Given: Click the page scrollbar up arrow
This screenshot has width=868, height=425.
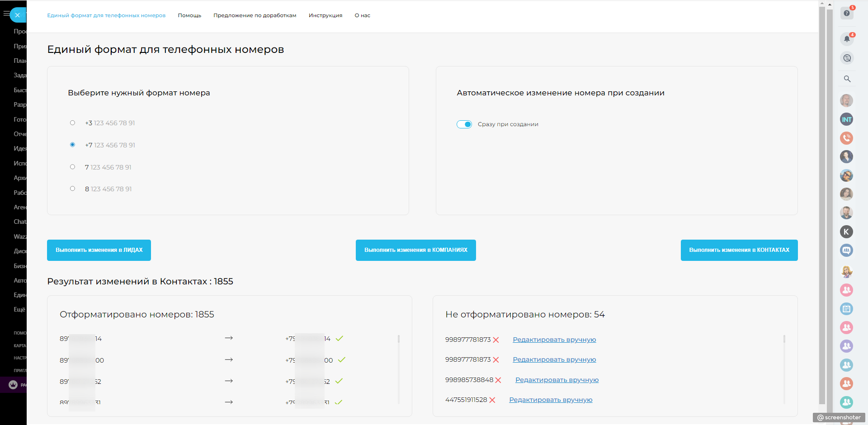Looking at the screenshot, I should 822,4.
